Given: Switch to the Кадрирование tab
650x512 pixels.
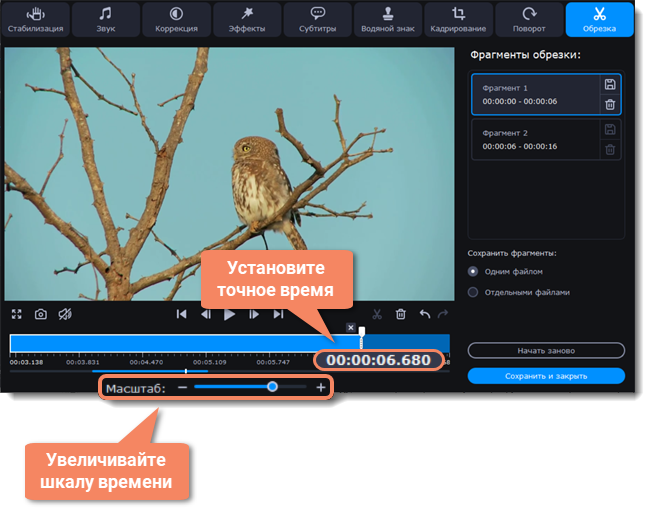Looking at the screenshot, I should [459, 19].
